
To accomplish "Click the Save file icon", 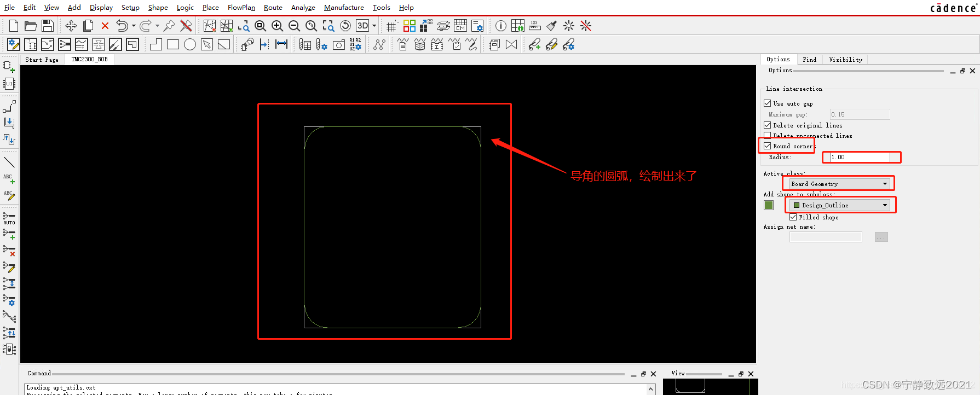I will (x=48, y=26).
